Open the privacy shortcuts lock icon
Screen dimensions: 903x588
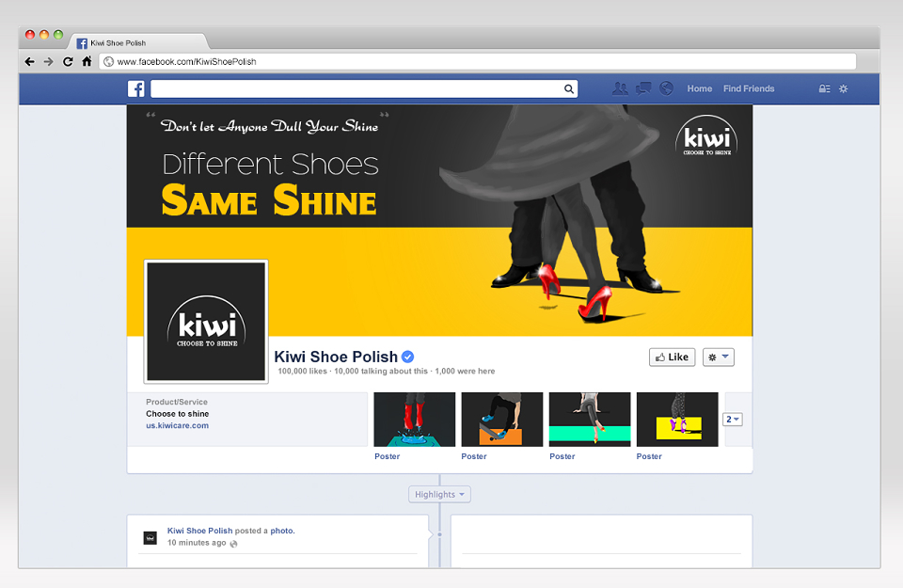[x=825, y=88]
